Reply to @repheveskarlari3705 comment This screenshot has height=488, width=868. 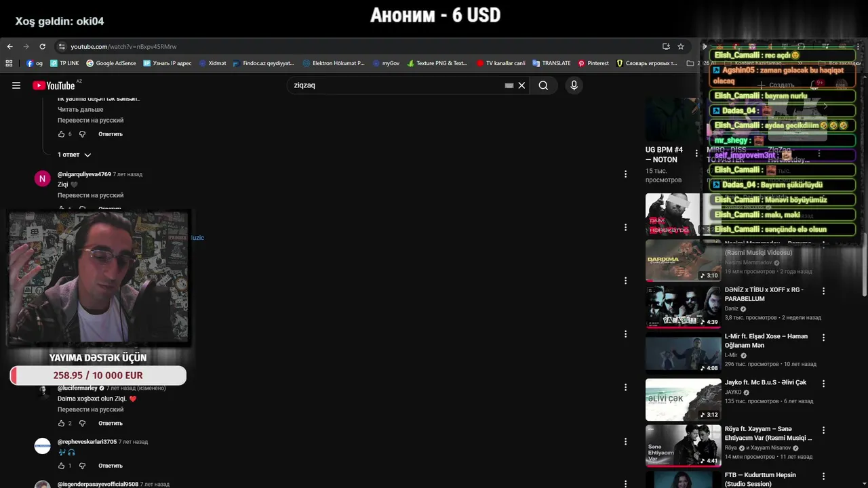click(111, 466)
